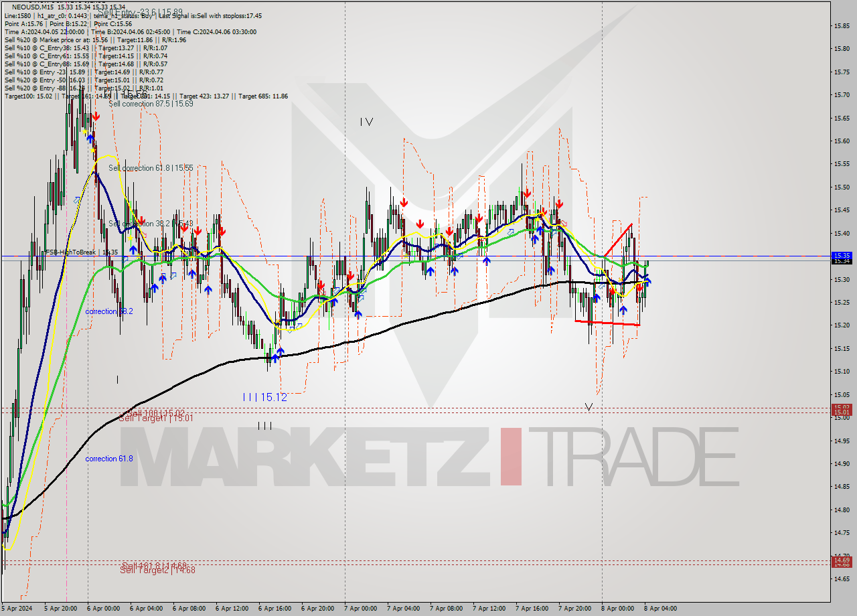Click the 14.65 price axis label
Viewport: 857px width, 616px height.
(842, 579)
